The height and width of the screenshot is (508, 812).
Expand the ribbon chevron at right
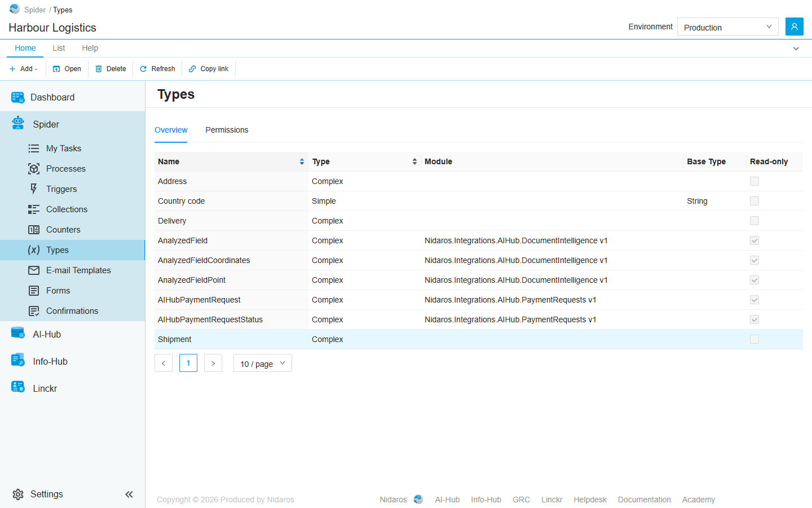pos(796,49)
